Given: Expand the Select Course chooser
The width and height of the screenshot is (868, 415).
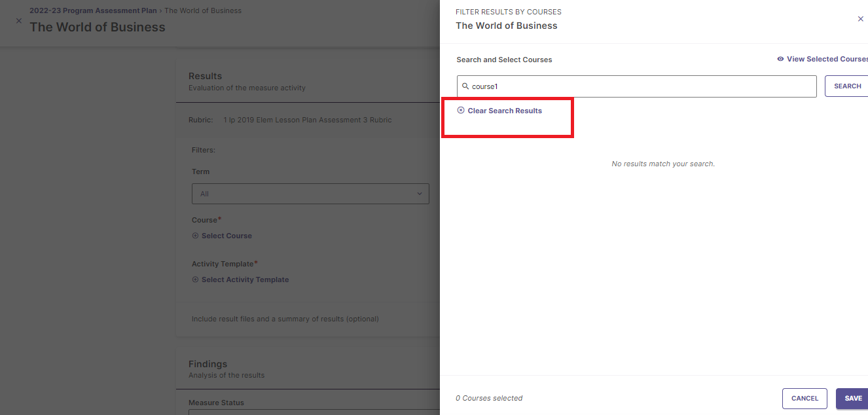Looking at the screenshot, I should (x=223, y=235).
